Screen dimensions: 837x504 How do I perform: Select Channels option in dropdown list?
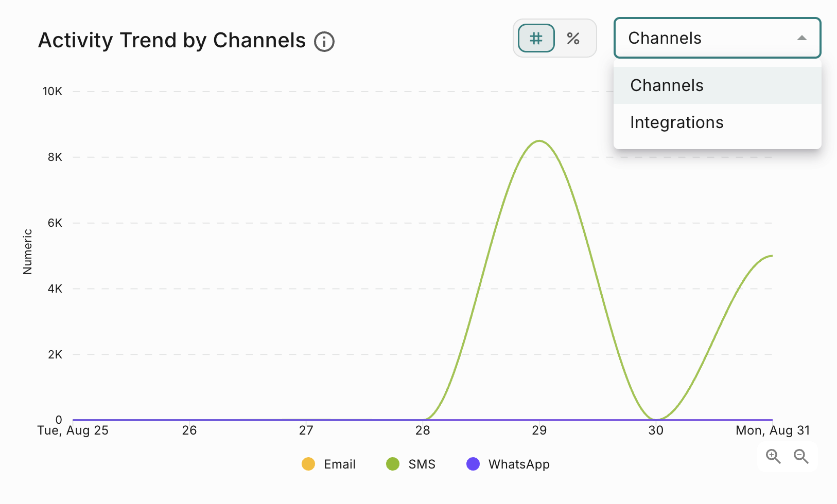tap(717, 85)
